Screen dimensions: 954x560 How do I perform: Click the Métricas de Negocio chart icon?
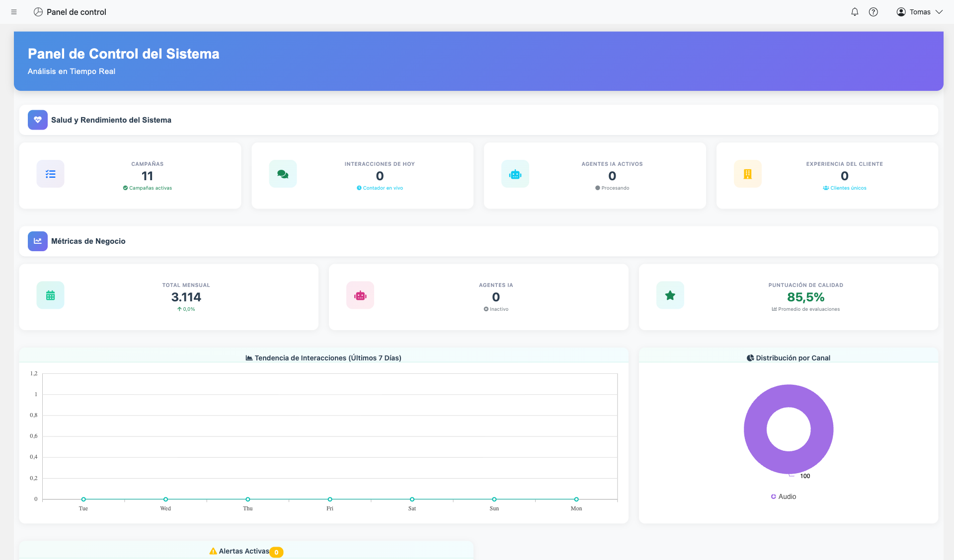[38, 241]
